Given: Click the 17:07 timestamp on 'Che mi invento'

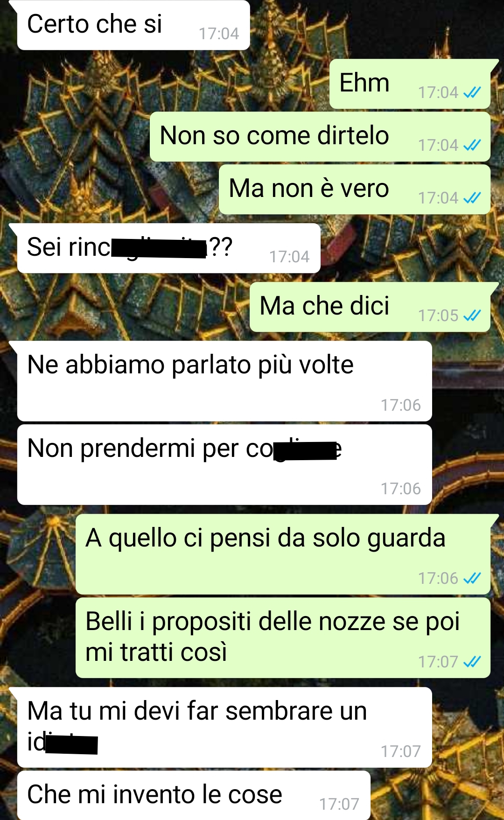Looking at the screenshot, I should (339, 804).
